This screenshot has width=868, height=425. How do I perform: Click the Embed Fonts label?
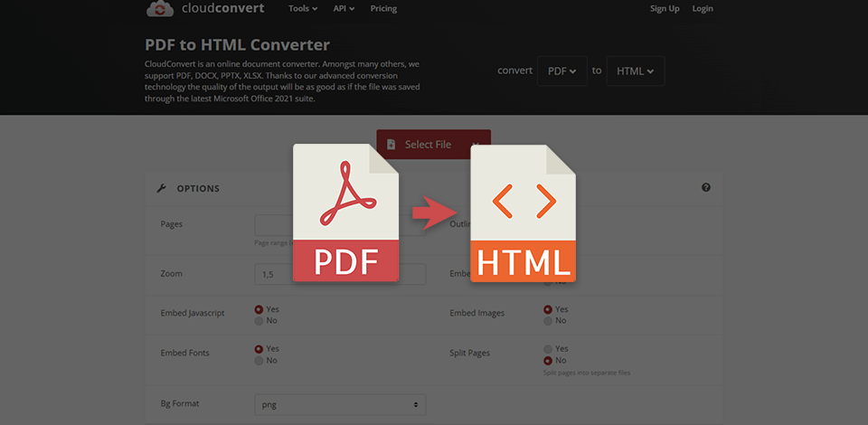click(184, 353)
